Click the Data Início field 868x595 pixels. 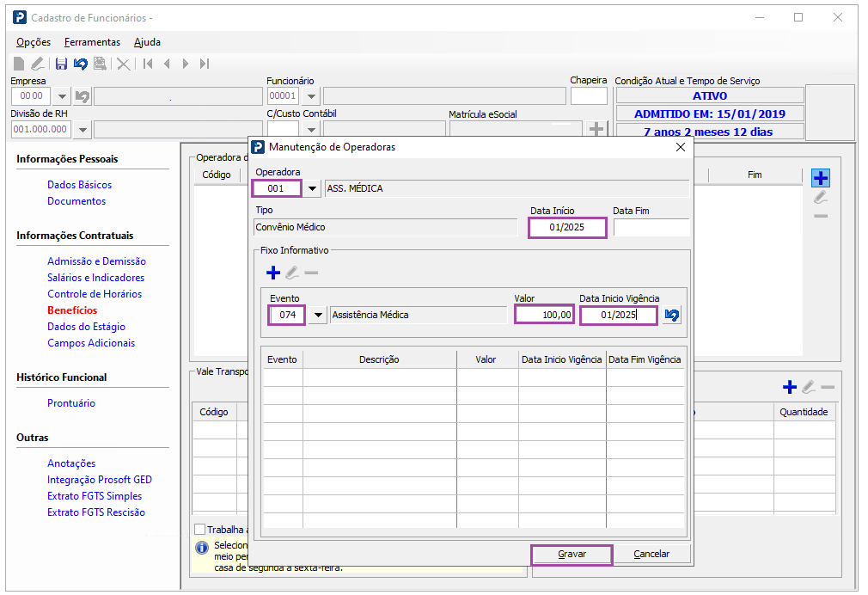tap(567, 228)
